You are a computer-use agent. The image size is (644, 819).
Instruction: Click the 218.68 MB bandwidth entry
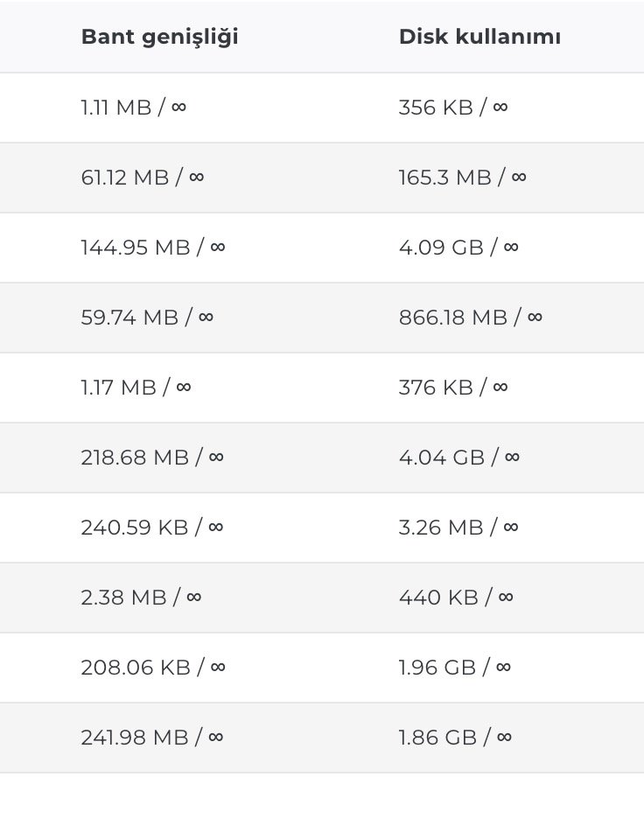[x=152, y=458]
